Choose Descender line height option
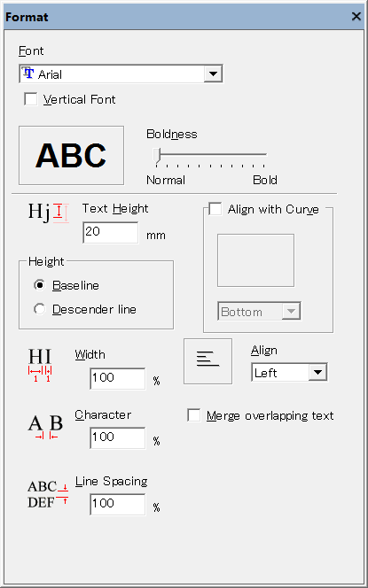 [39, 309]
